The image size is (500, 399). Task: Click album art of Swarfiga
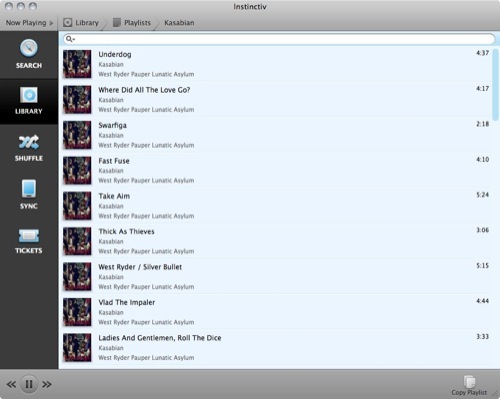tap(77, 135)
